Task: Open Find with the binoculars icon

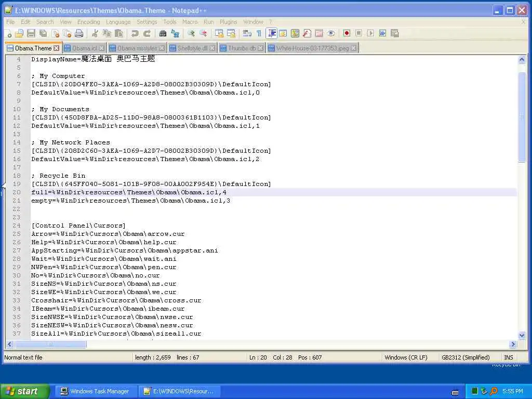Action: 163,33
